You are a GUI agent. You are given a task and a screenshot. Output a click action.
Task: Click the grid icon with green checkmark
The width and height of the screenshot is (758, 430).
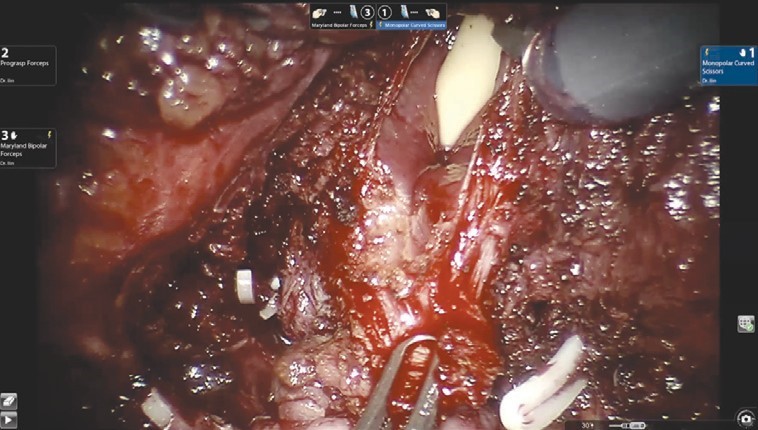745,324
